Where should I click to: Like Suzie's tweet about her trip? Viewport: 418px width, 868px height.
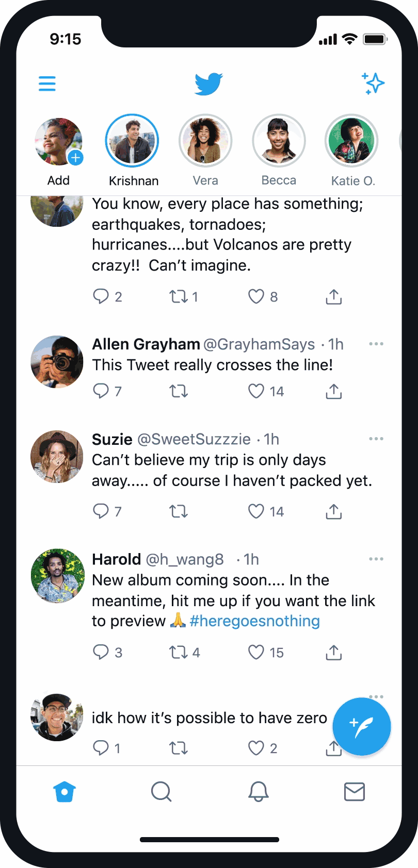click(256, 511)
